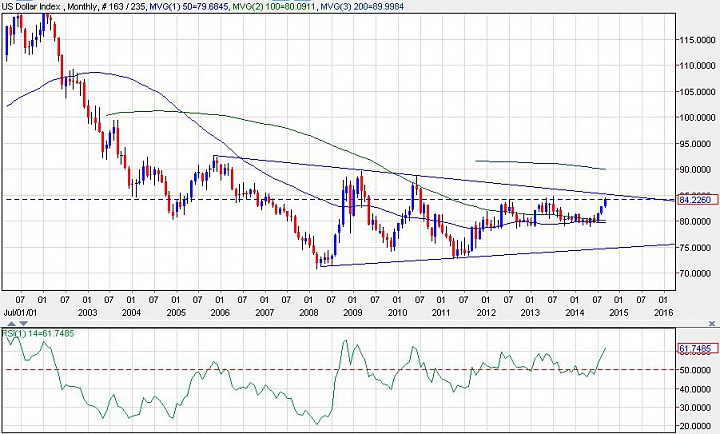Viewport: 720px width, 434px height.
Task: Click the 100.0000 price axis label
Action: click(x=696, y=118)
